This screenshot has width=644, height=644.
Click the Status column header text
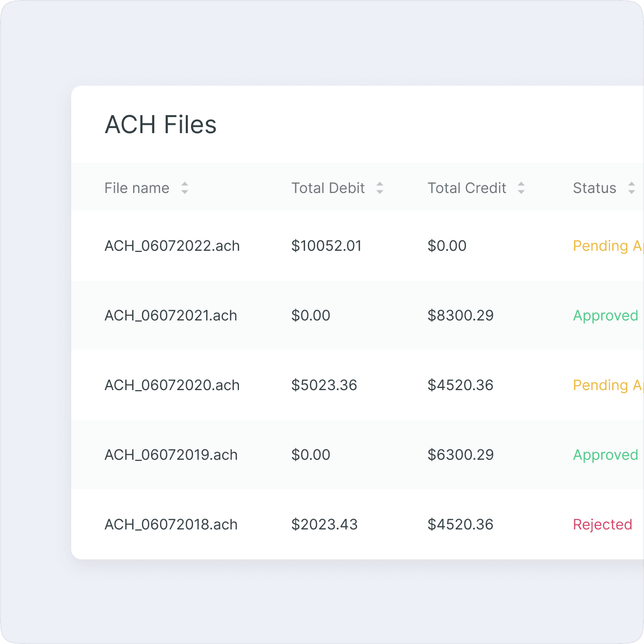pyautogui.click(x=594, y=188)
